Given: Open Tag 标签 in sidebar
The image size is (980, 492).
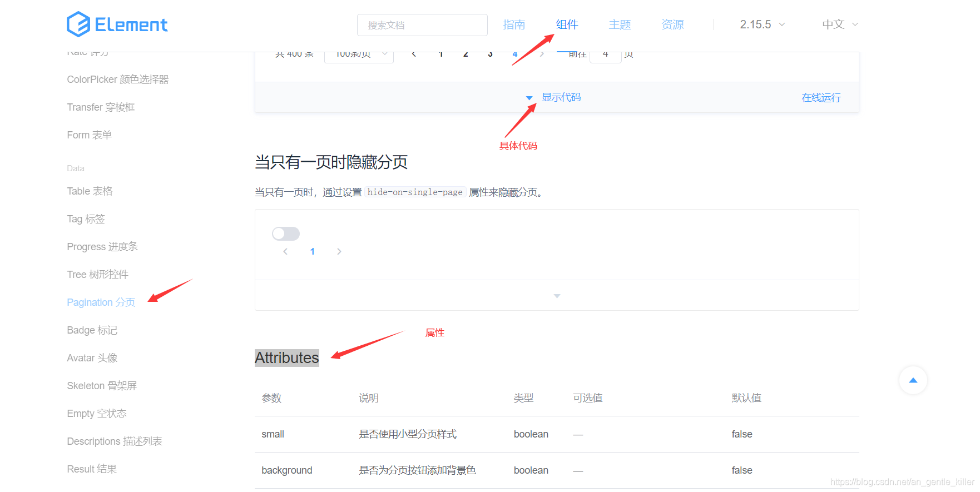Looking at the screenshot, I should 86,219.
